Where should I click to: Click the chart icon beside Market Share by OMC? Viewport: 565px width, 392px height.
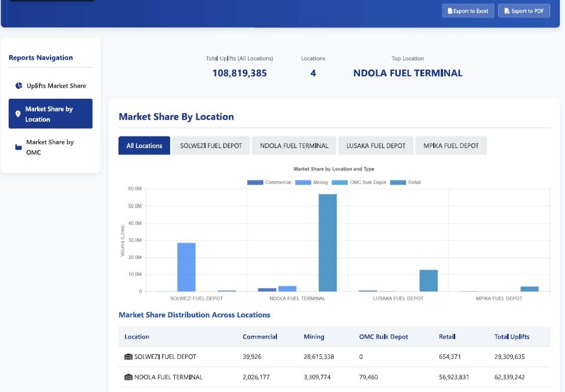click(18, 148)
